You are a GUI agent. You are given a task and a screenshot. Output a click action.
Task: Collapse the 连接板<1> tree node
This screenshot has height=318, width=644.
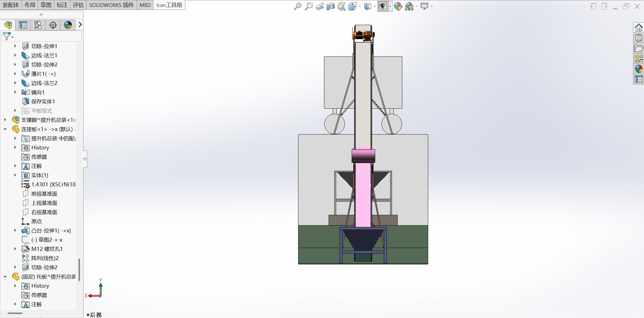coord(5,129)
